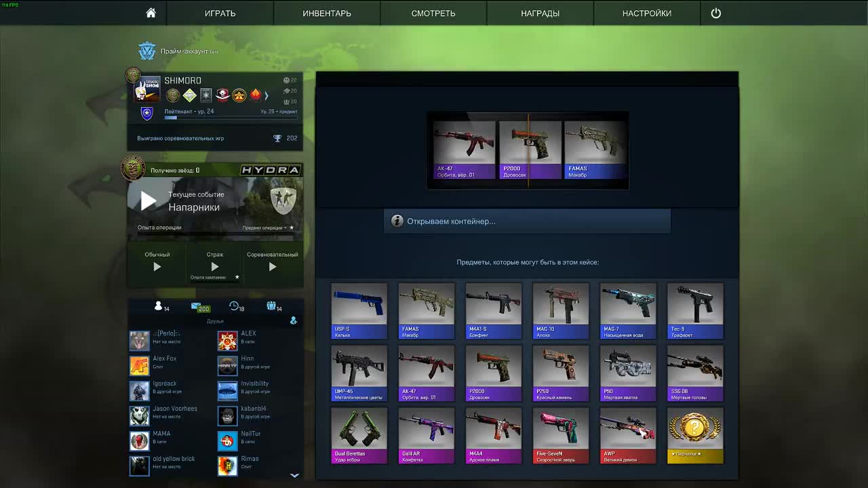Select P2000 Дровосек in case contents

pyautogui.click(x=494, y=373)
